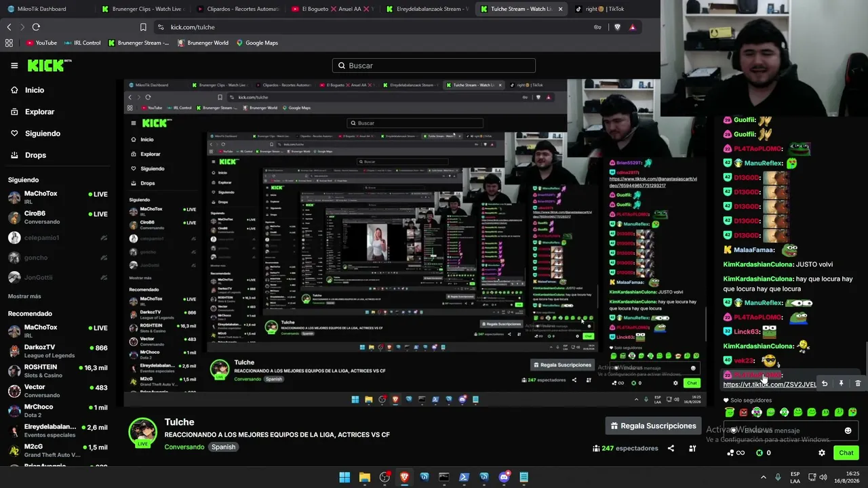Open Discord from the taskbar
Image resolution: width=868 pixels, height=488 pixels.
504,477
